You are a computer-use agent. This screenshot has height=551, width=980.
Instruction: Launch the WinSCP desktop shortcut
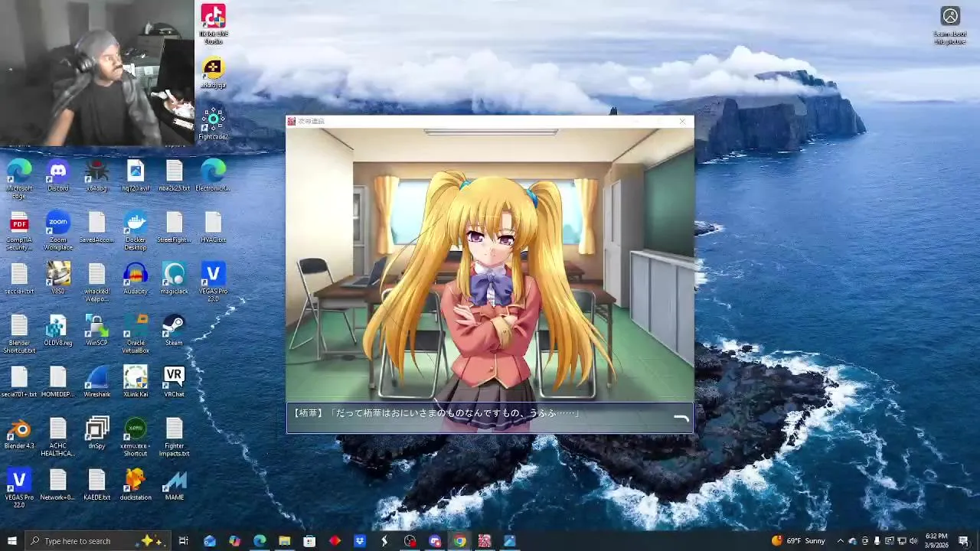(96, 330)
